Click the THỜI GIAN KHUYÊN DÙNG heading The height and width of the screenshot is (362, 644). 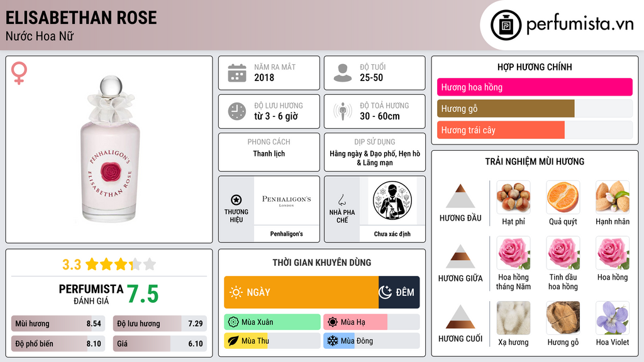(322, 263)
